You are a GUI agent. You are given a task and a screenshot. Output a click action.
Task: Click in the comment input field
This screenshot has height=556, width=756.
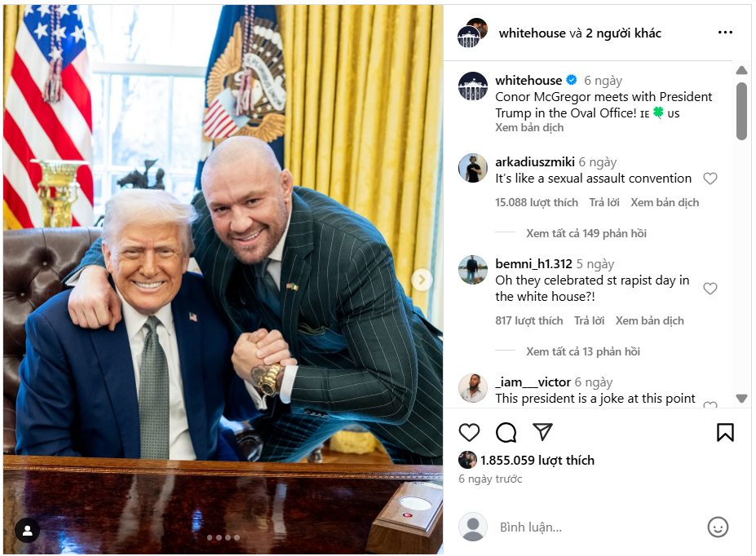596,527
